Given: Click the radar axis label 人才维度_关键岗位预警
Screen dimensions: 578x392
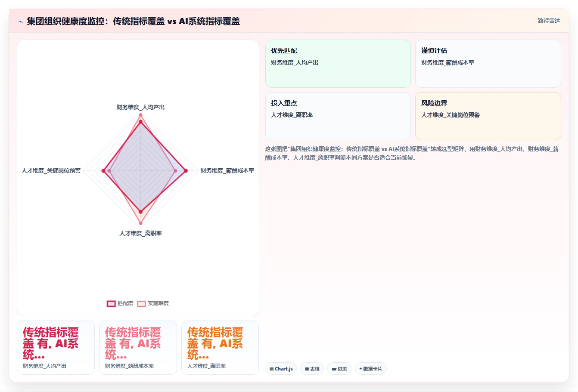Looking at the screenshot, I should coord(51,170).
